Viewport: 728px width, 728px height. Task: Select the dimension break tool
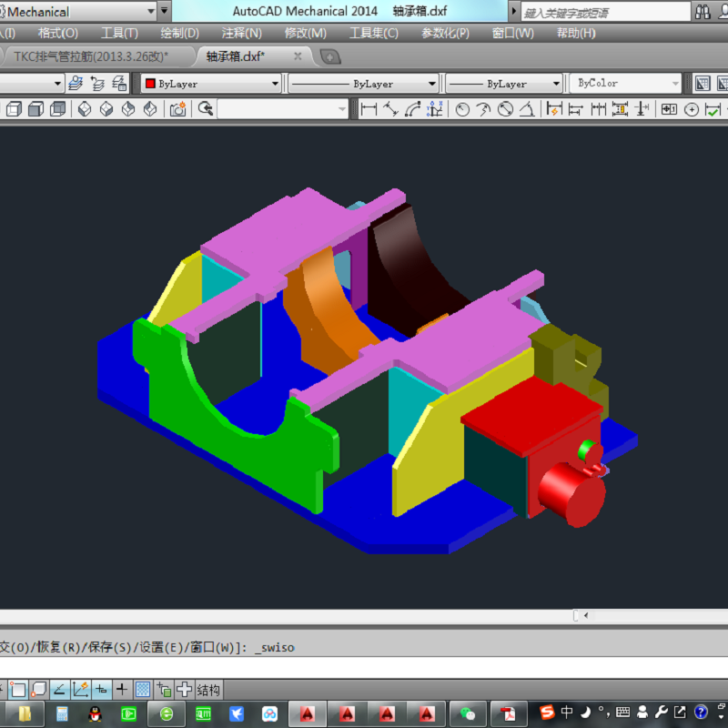pyautogui.click(x=642, y=109)
